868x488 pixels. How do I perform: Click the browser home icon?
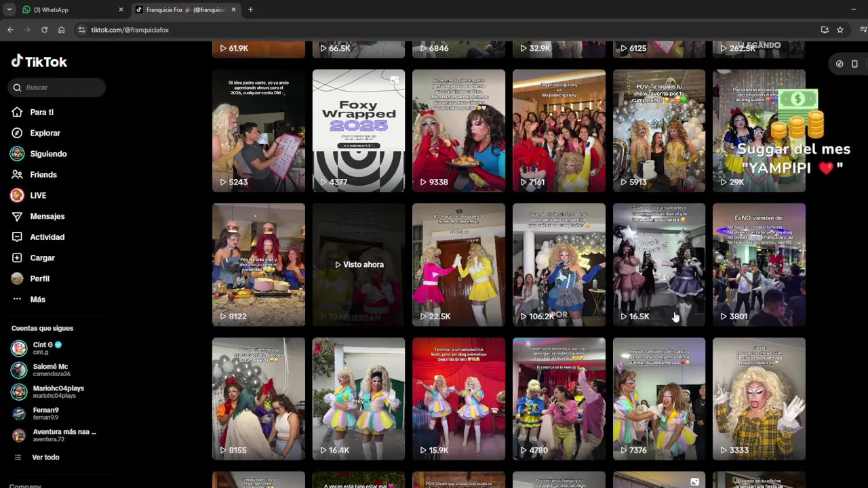[61, 30]
